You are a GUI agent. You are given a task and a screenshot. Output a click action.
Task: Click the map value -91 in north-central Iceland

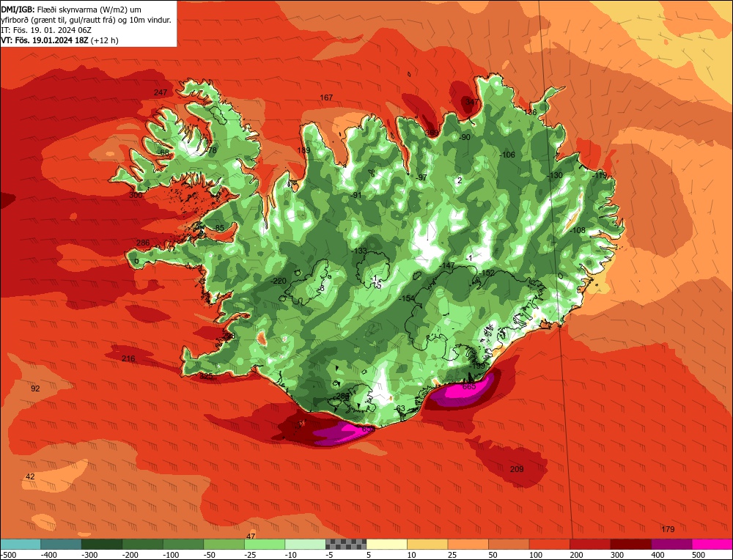356,196
